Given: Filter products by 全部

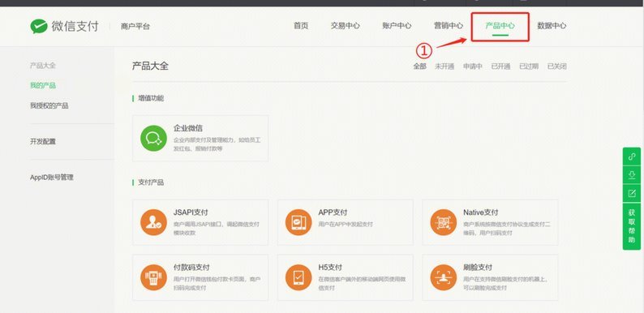Looking at the screenshot, I should click(420, 66).
